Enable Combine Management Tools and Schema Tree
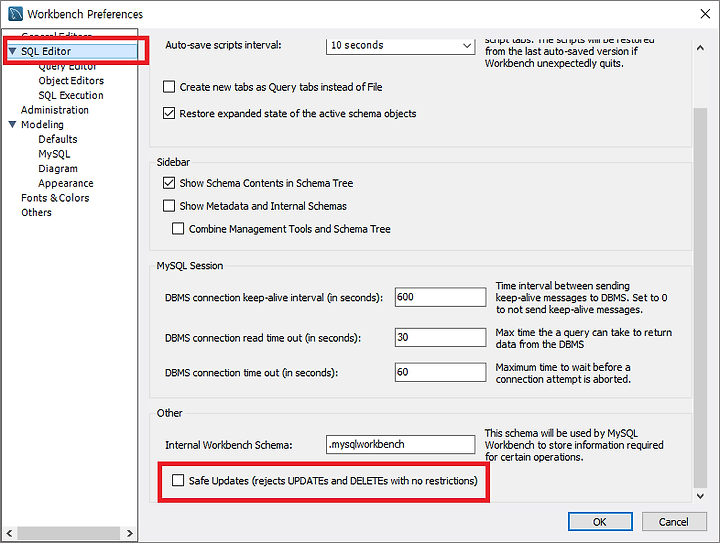Image resolution: width=720 pixels, height=543 pixels. click(178, 228)
